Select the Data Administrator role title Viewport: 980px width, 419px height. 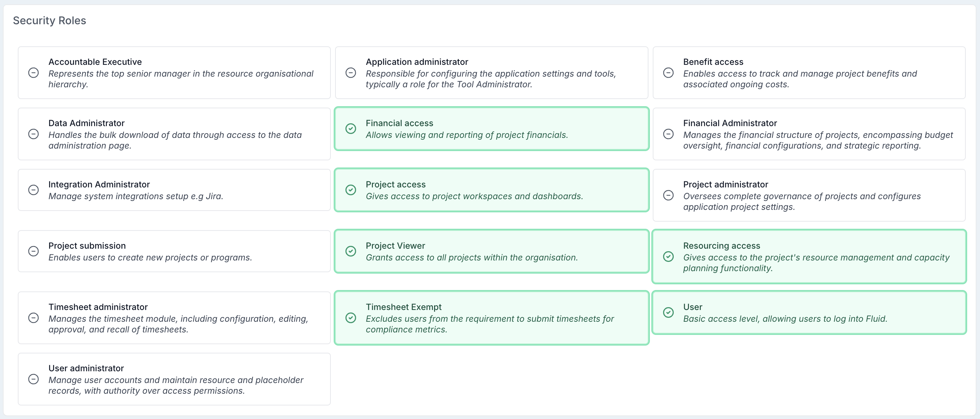click(x=87, y=123)
